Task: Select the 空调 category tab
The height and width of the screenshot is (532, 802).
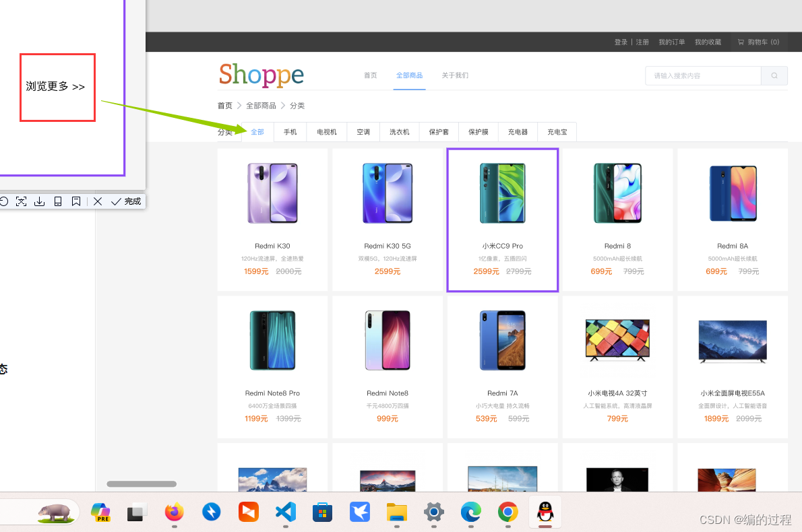Action: point(363,132)
